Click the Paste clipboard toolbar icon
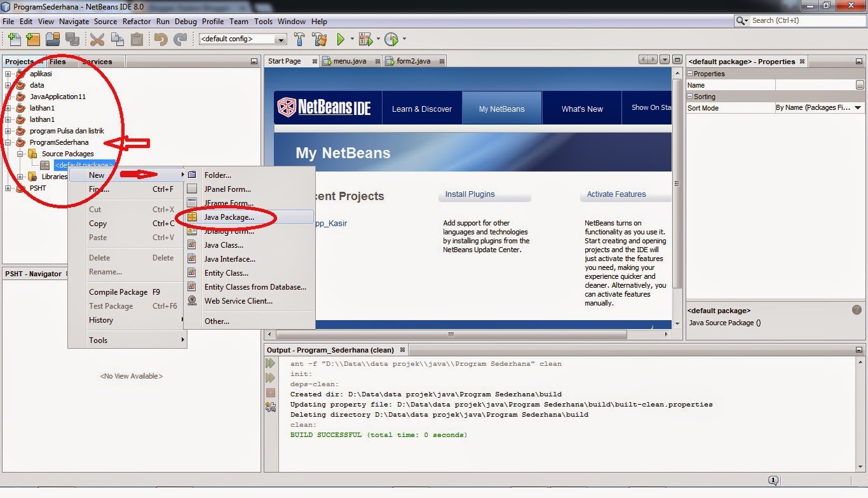This screenshot has height=498, width=868. tap(137, 39)
